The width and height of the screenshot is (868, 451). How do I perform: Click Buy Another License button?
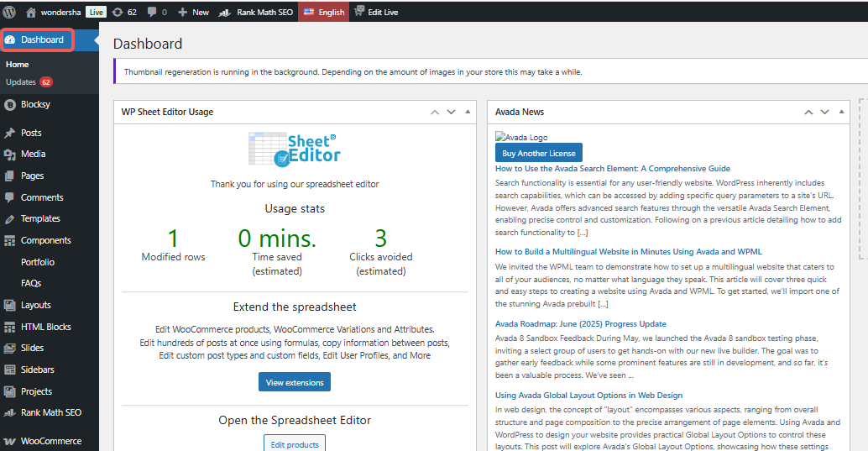[x=539, y=154]
